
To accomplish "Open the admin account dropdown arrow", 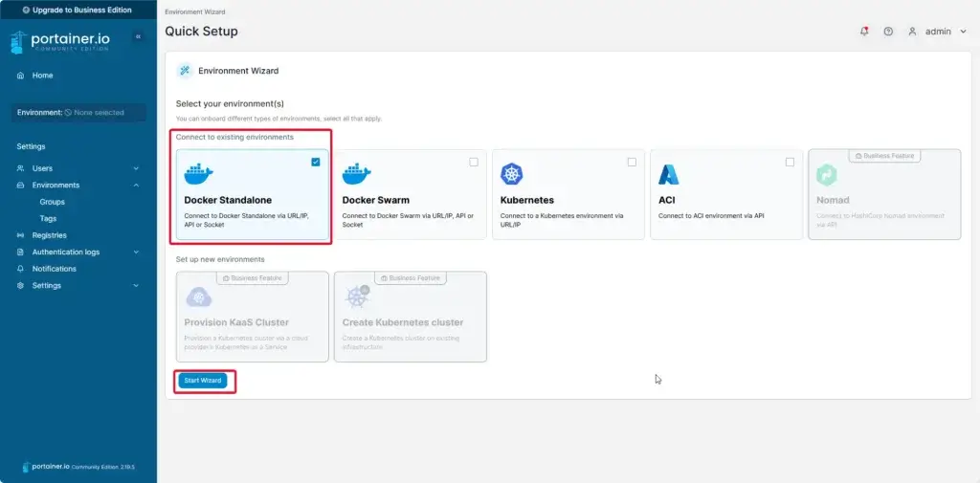I will [963, 32].
